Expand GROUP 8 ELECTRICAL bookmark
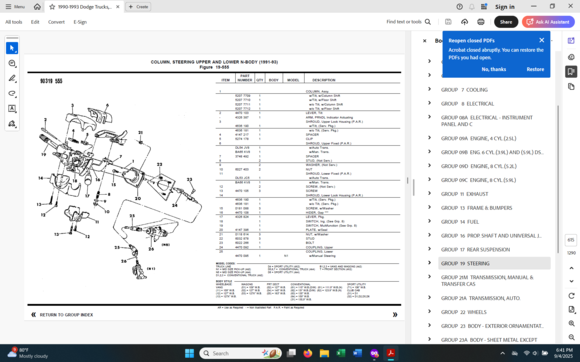The height and width of the screenshot is (362, 580). pos(429,103)
